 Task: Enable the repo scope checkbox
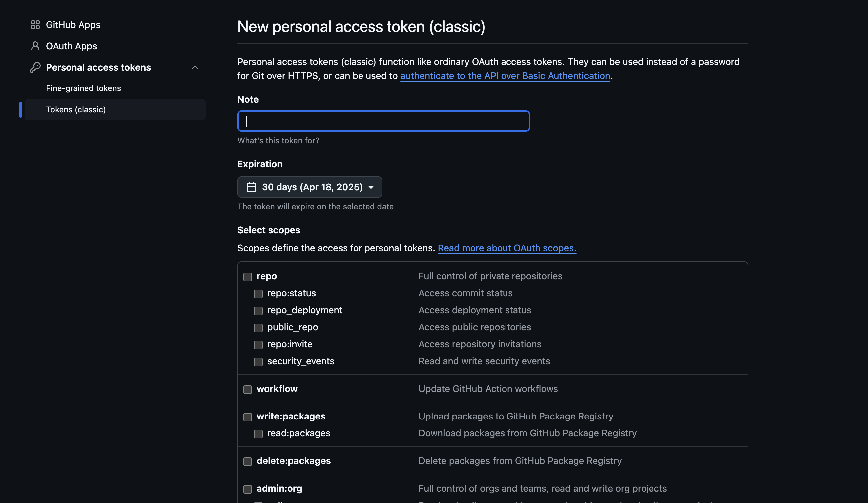(248, 277)
